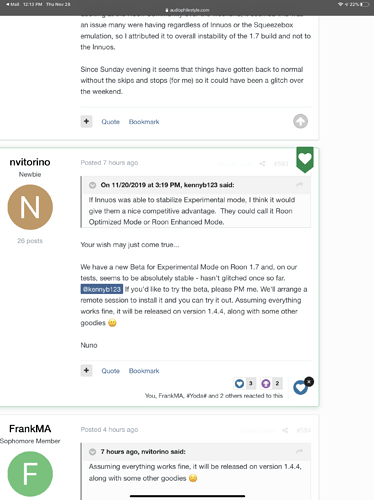Click the share icon in nvitorino's post header
Image resolution: width=374 pixels, height=500 pixels.
tap(262, 163)
